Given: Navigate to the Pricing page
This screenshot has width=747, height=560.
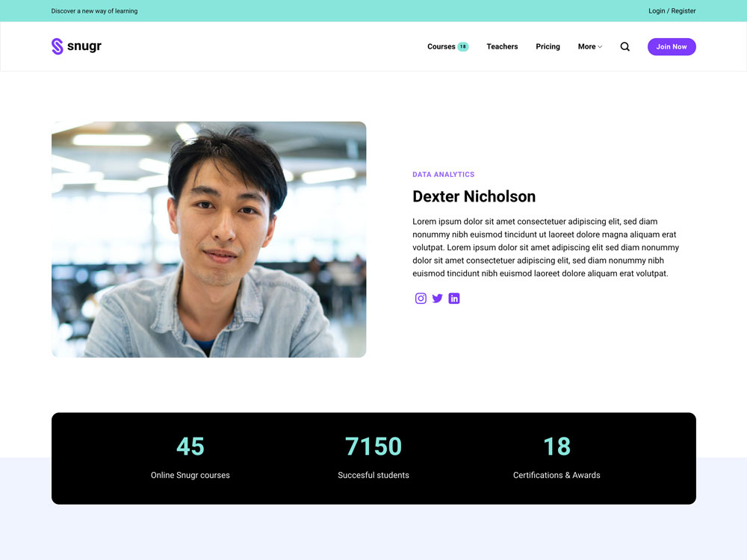Looking at the screenshot, I should coord(548,46).
